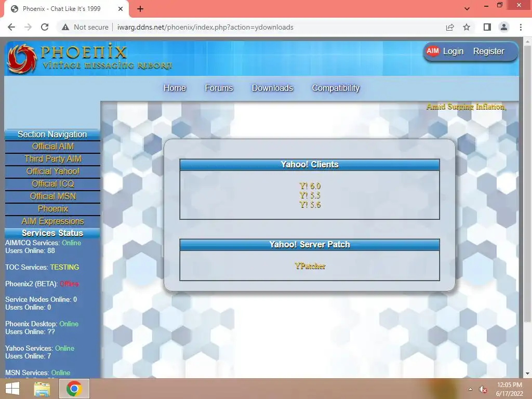Open Phoenix section link in sidebar

(52, 209)
